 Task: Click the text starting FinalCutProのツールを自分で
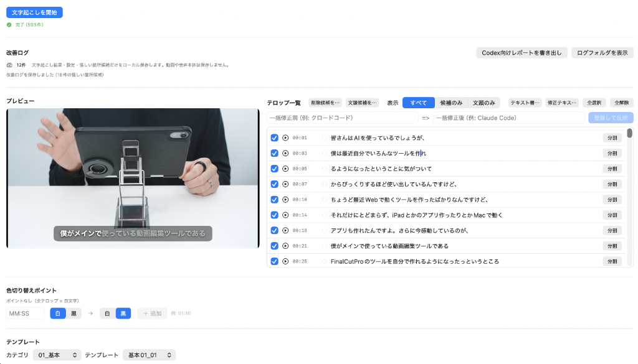414,261
